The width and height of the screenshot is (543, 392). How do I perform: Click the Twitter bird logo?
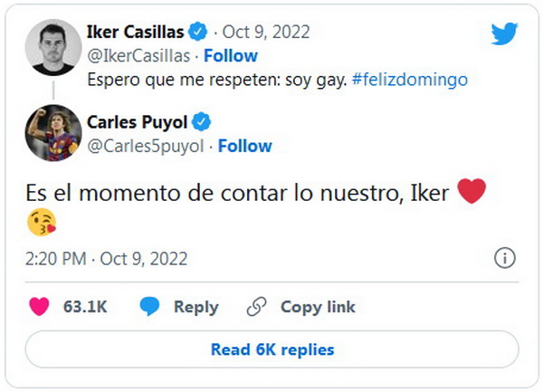[504, 34]
